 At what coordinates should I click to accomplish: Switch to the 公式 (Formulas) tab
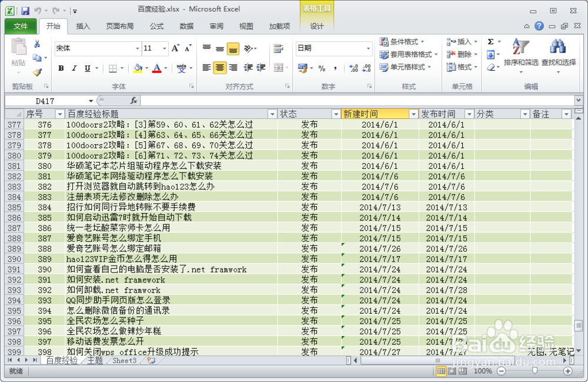[x=156, y=26]
